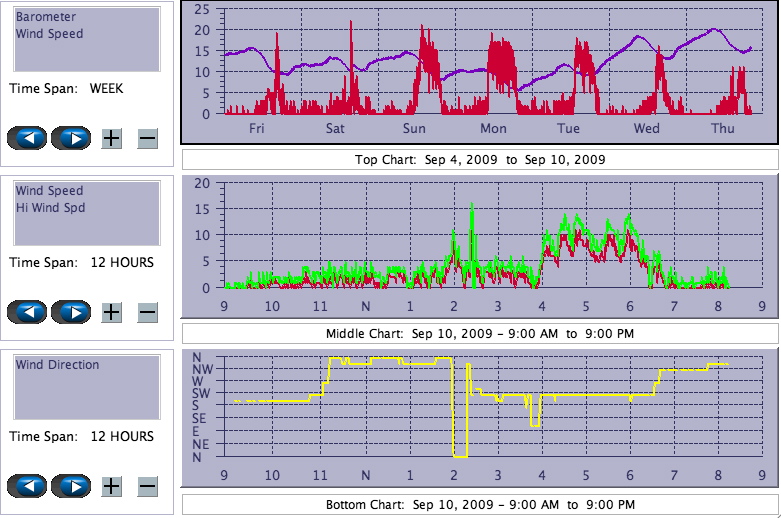Select Hi Wind Spd in the middle list

point(50,207)
